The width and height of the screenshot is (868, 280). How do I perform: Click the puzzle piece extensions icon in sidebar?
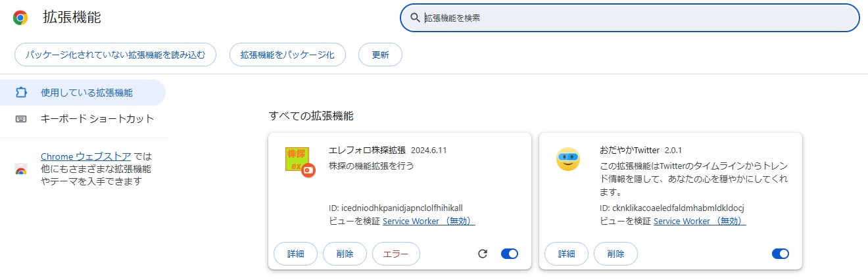21,93
